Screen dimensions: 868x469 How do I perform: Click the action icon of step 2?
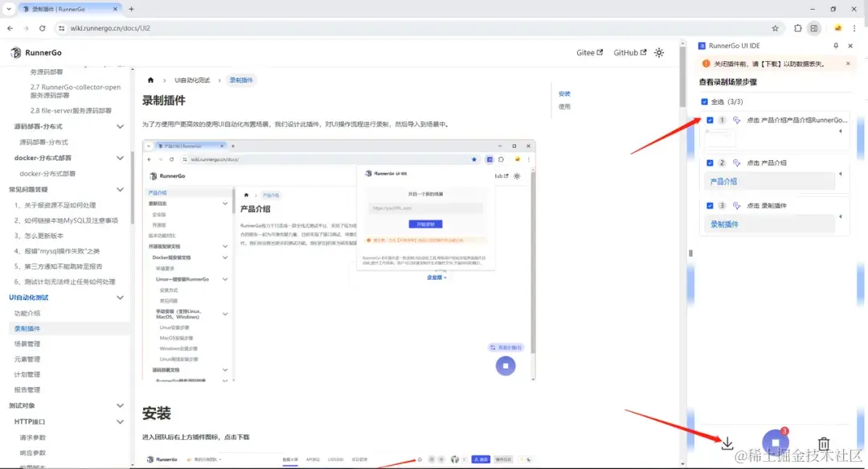(x=737, y=163)
